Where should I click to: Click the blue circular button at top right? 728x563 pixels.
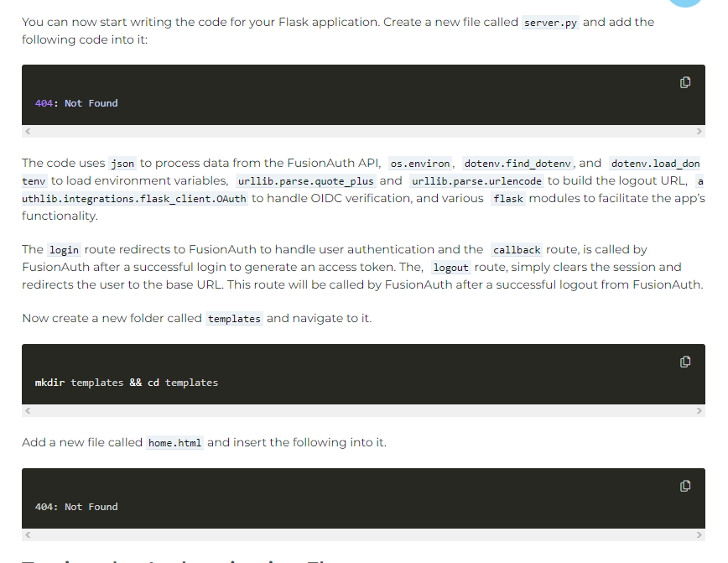tap(685, 3)
